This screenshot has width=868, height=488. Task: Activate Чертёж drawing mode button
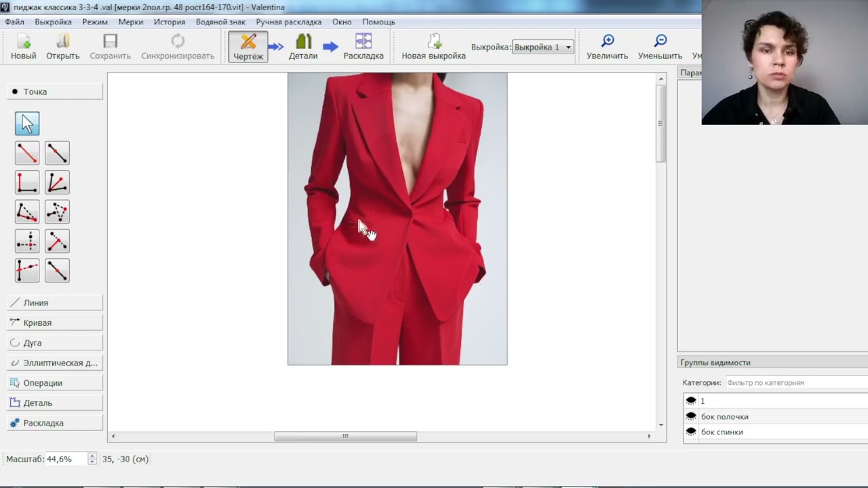click(248, 47)
